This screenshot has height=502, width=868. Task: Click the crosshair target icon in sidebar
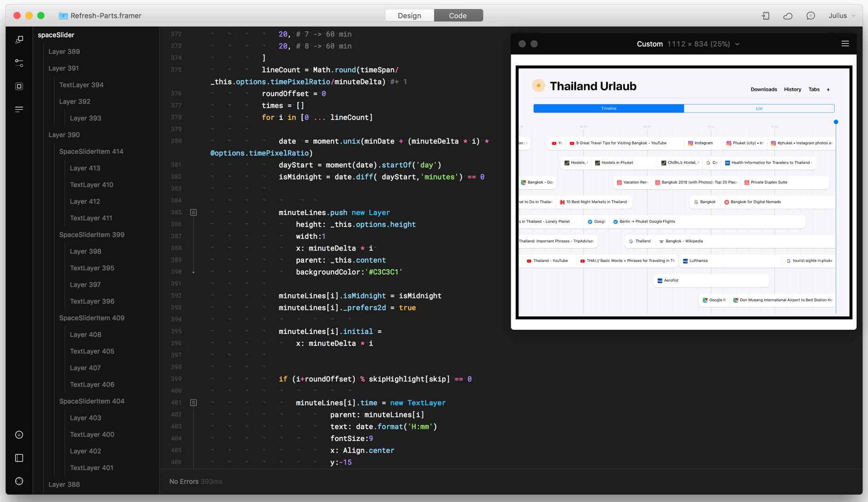point(19,481)
